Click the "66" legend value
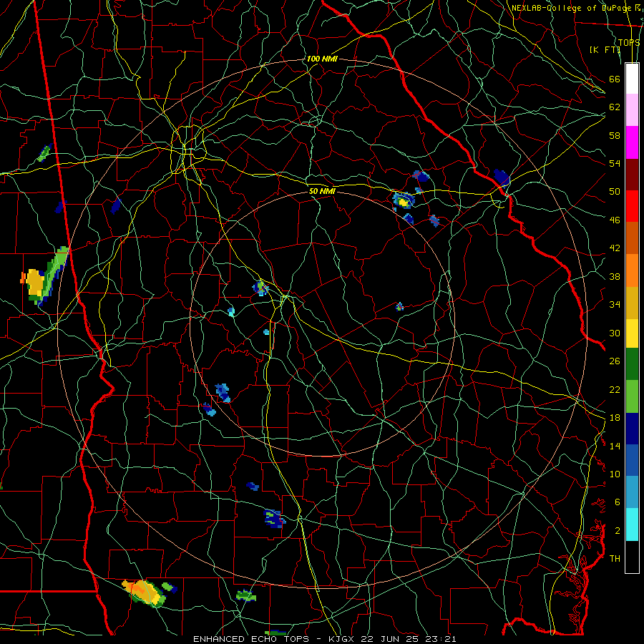This screenshot has height=644, width=644. point(615,79)
